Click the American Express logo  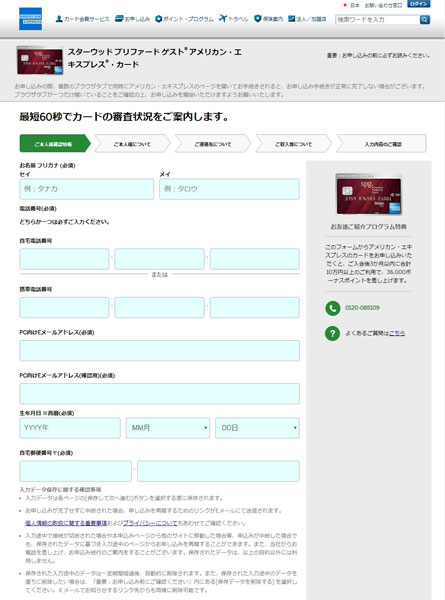tap(30, 19)
